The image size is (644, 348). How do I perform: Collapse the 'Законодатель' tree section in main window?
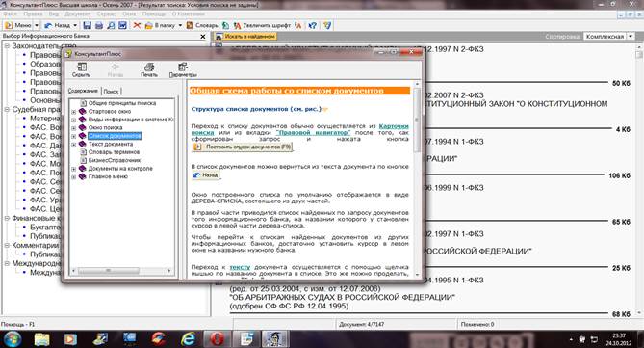tap(7, 46)
